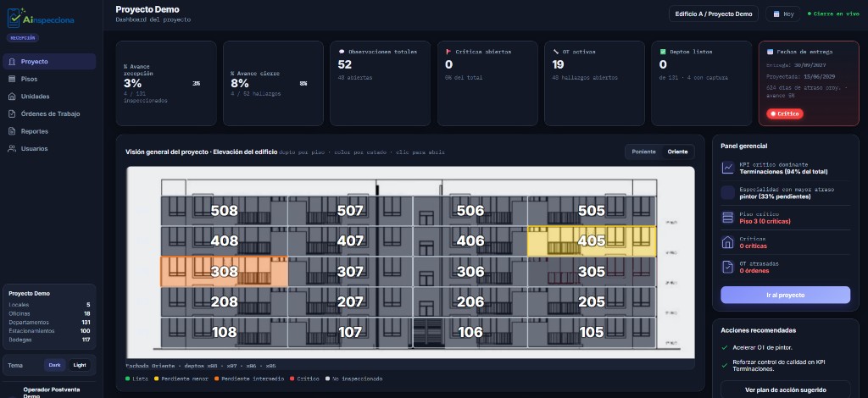Go to Unidades in sidebar

tap(48, 97)
